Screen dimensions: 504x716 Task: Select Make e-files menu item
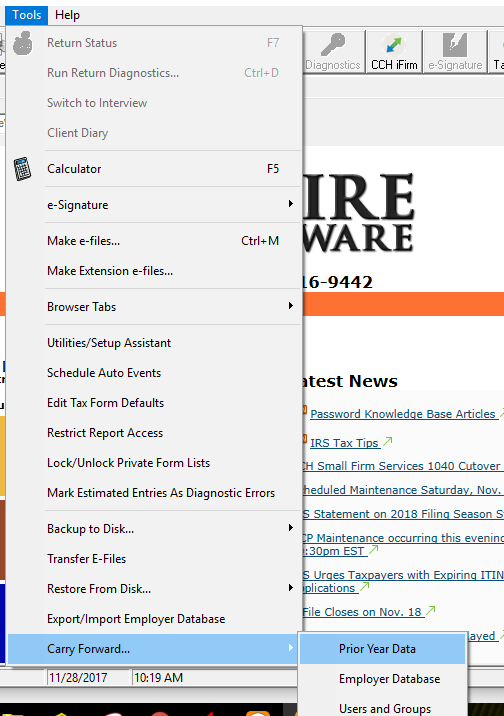click(x=153, y=241)
